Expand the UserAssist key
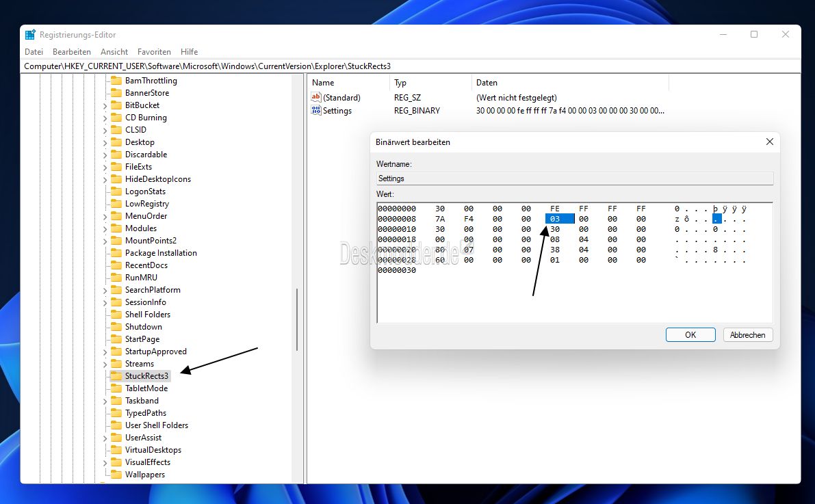 point(105,438)
